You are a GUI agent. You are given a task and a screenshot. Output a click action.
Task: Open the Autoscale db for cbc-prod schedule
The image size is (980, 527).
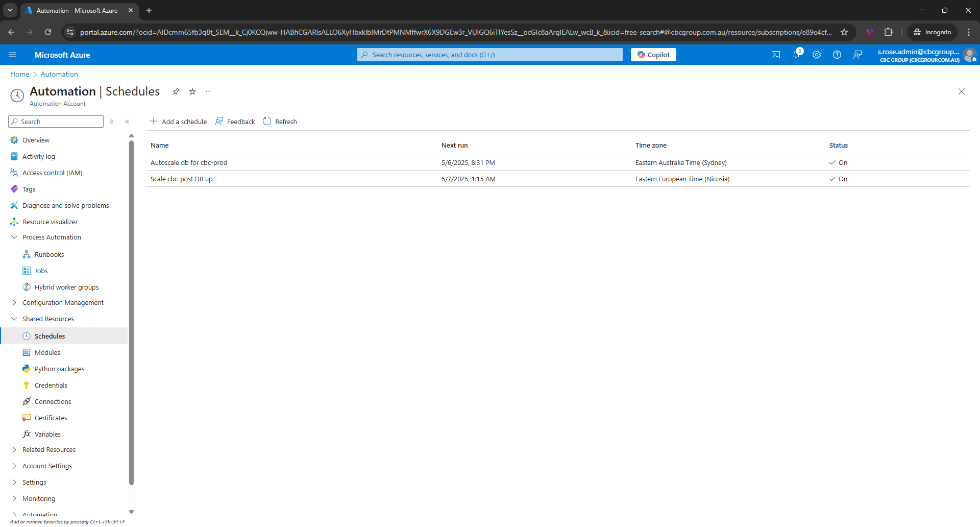[189, 163]
